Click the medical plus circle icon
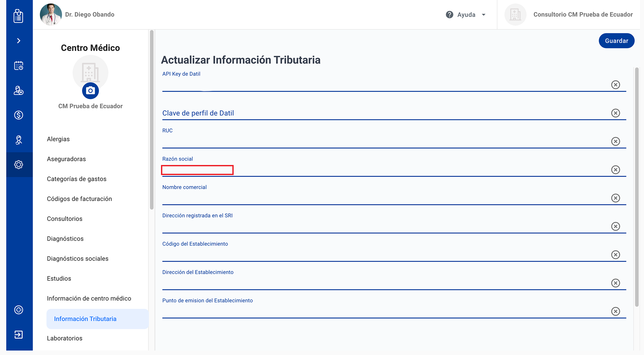Screen dimensions: 644x355 tap(19, 310)
